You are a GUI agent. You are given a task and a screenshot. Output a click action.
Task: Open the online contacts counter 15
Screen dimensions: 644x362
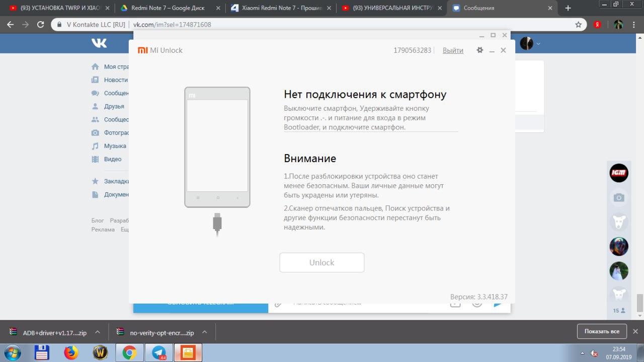(619, 311)
